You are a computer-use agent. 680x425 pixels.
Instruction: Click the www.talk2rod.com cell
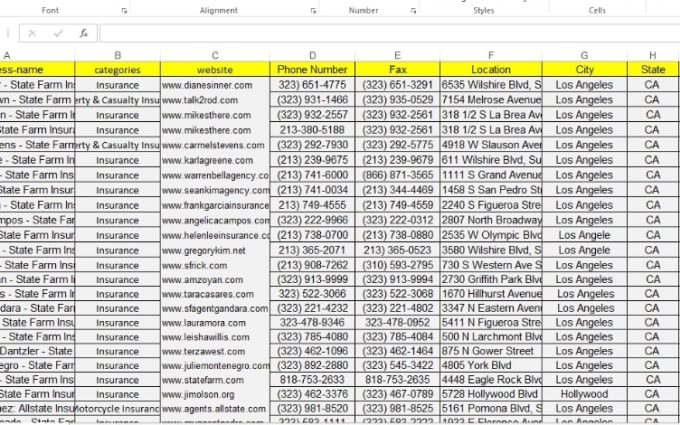[x=215, y=100]
